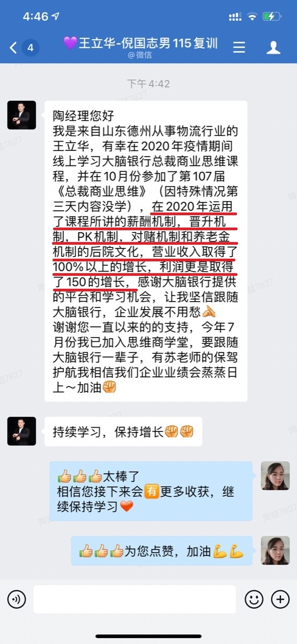Tap the voice input icon
This screenshot has height=644, width=297.
[17, 599]
